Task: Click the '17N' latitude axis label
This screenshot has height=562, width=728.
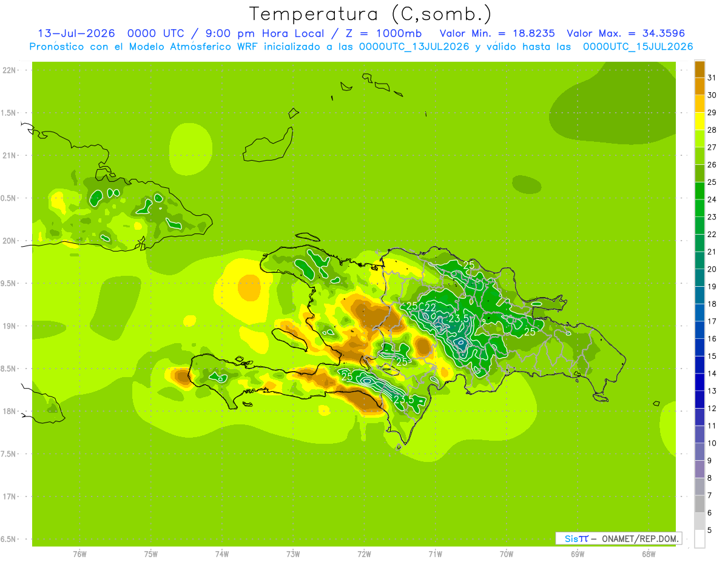Action: 10,497
